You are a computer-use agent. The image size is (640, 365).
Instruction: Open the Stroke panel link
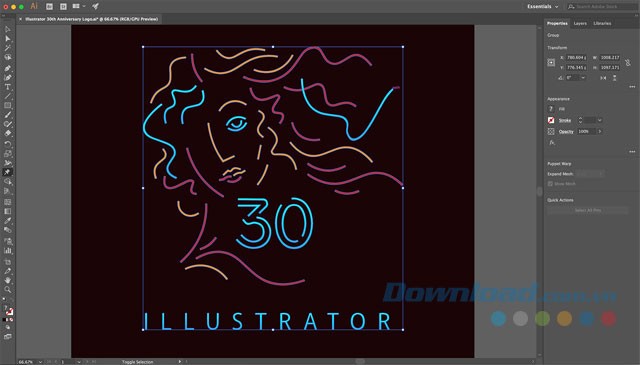pos(565,120)
